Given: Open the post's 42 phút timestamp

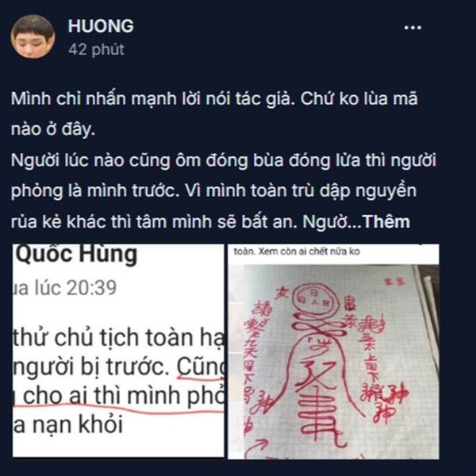Looking at the screenshot, I should click(96, 49).
